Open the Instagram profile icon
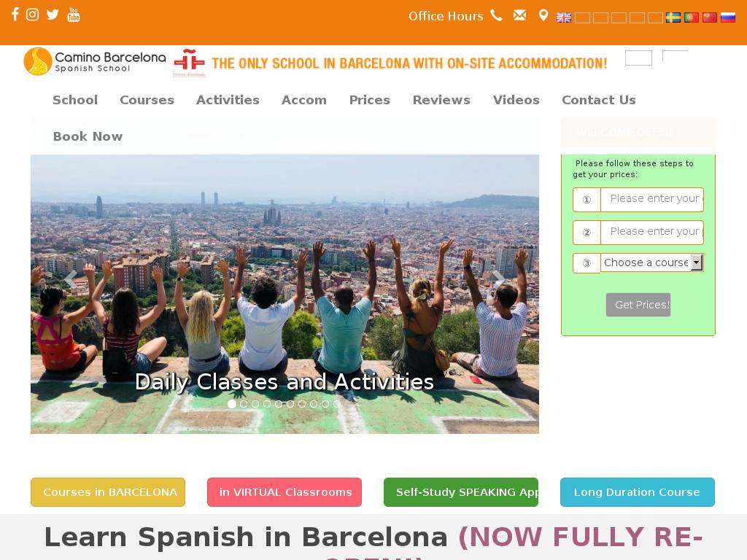This screenshot has height=560, width=747. (32, 15)
